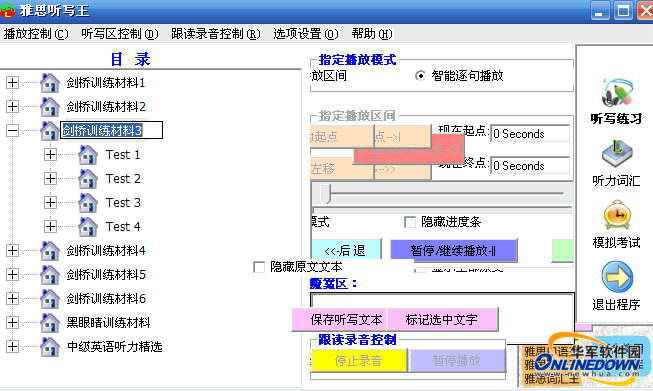This screenshot has height=391, width=653.
Task: Open the 听写练习 dictation practice icon
Action: point(617,92)
